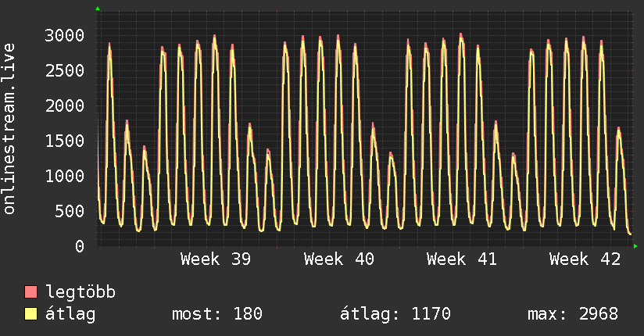Click the green arrow atop the y-axis
Image resolution: width=644 pixels, height=336 pixels.
(98, 9)
